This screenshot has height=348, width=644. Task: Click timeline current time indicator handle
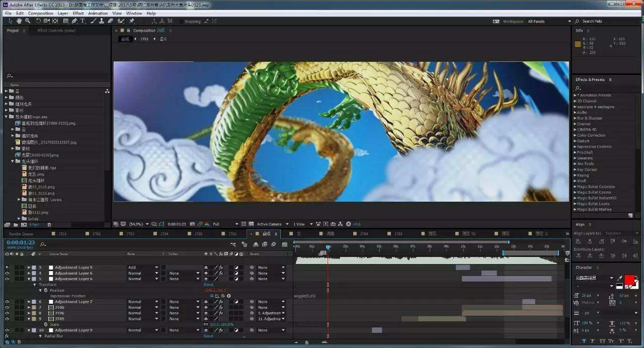click(328, 247)
